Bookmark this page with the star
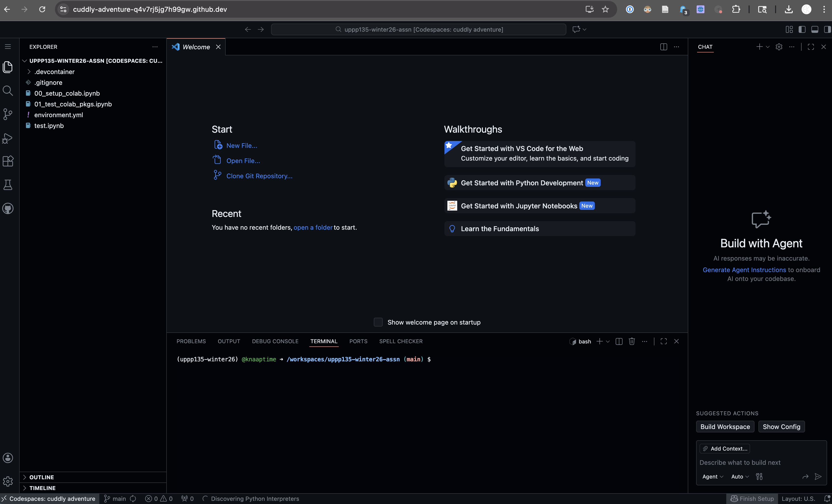 (x=605, y=9)
